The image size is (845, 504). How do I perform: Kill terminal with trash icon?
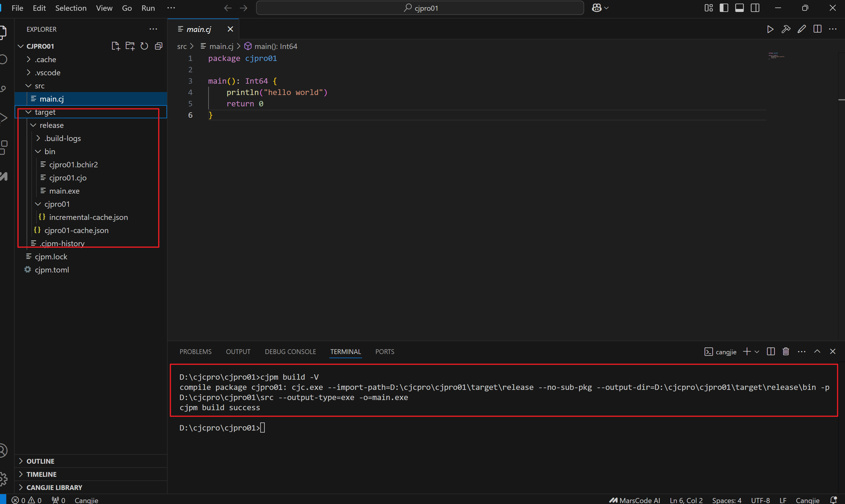786,352
